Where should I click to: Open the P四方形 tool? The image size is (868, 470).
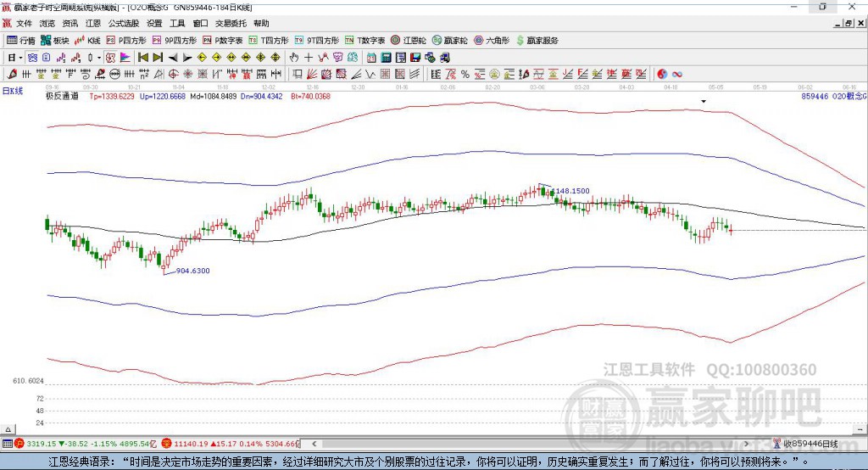[126, 41]
